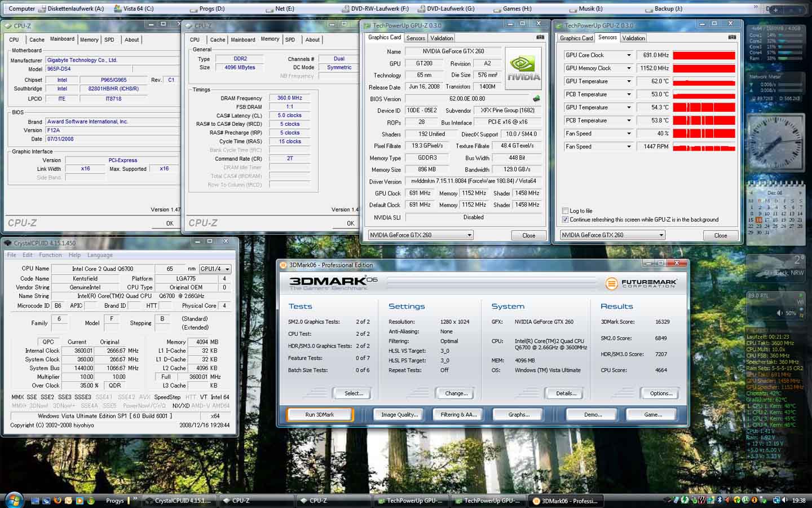
Task: Open the CrystalCPUID Language menu
Action: point(100,255)
